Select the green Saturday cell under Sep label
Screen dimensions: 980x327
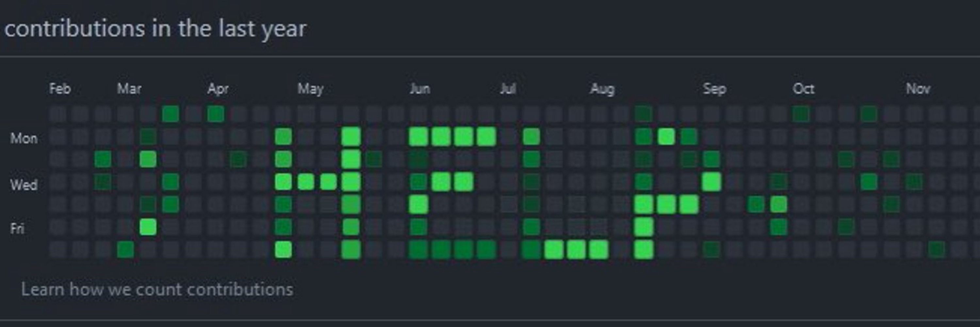click(x=711, y=250)
